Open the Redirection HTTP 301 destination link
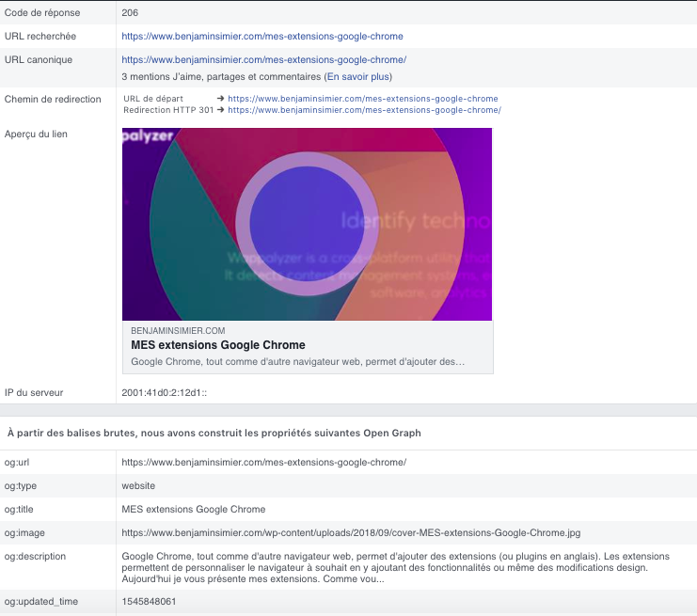 click(x=365, y=110)
